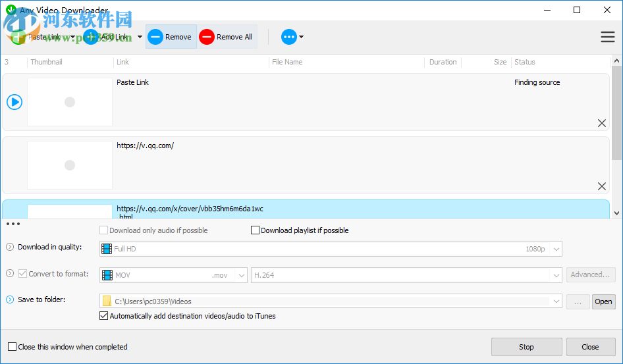Click the list scrollbar down arrow
623x364 pixels.
point(616,213)
